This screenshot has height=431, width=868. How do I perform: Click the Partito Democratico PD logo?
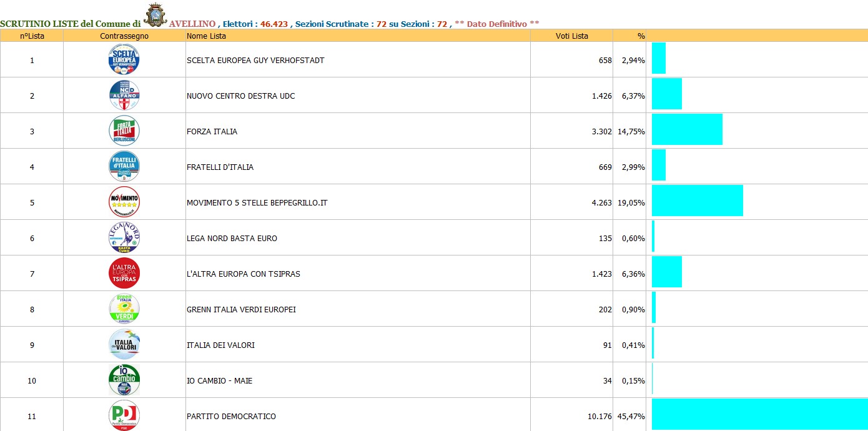[124, 415]
